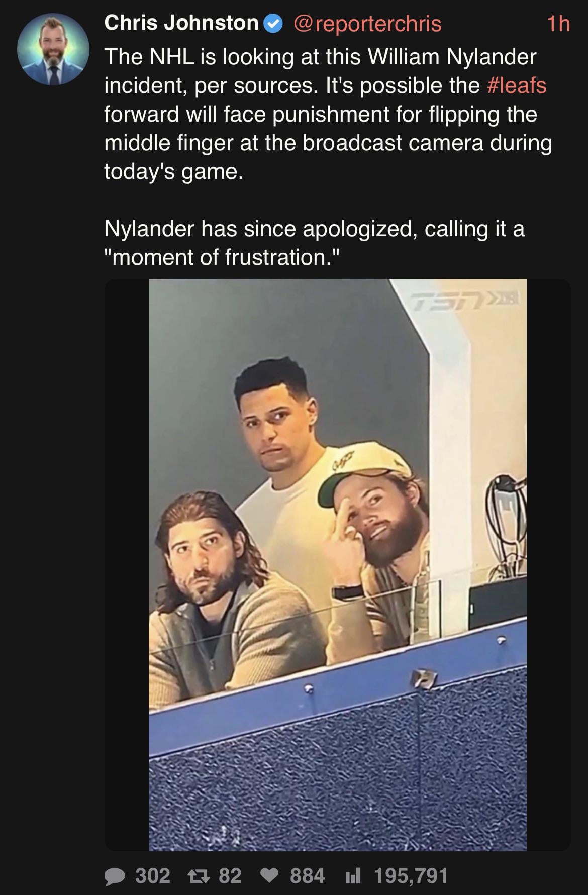Open the view analytics bar chart icon
Viewport: 588px width, 895px height.
tap(352, 876)
